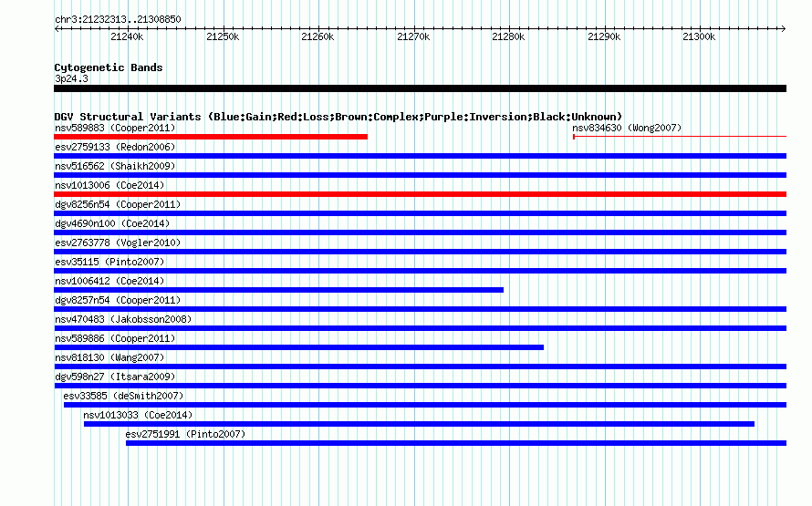Click the dgv8256n54 (Cooper2011) label
Screen dimensions: 812x506
point(118,204)
